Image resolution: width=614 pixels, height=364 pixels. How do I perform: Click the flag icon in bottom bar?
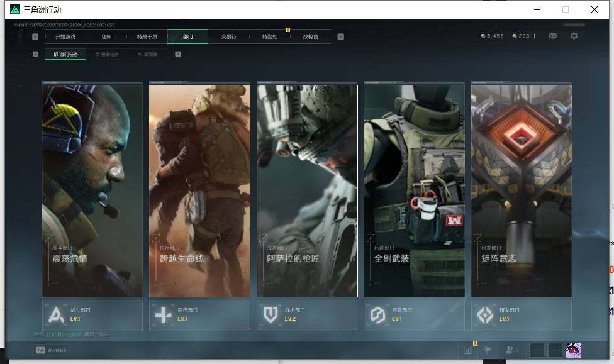click(x=488, y=350)
